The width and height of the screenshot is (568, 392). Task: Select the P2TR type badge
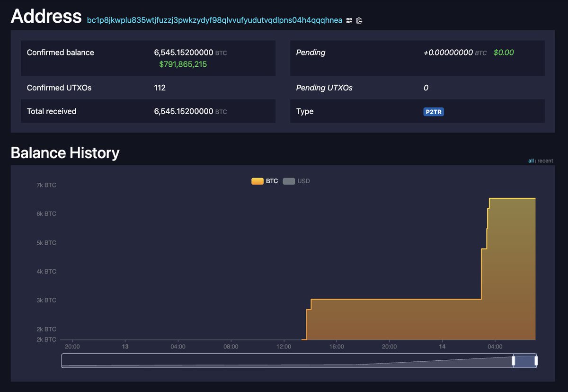tap(434, 111)
